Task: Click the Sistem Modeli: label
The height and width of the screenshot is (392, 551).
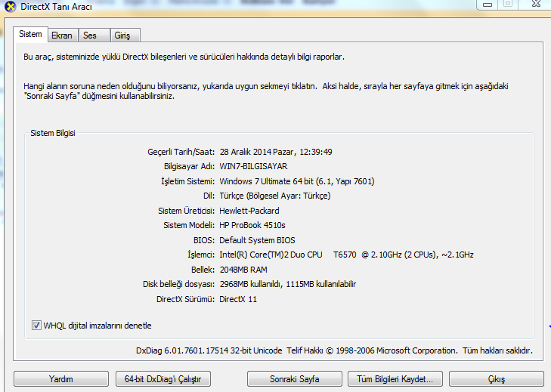Action: (189, 225)
